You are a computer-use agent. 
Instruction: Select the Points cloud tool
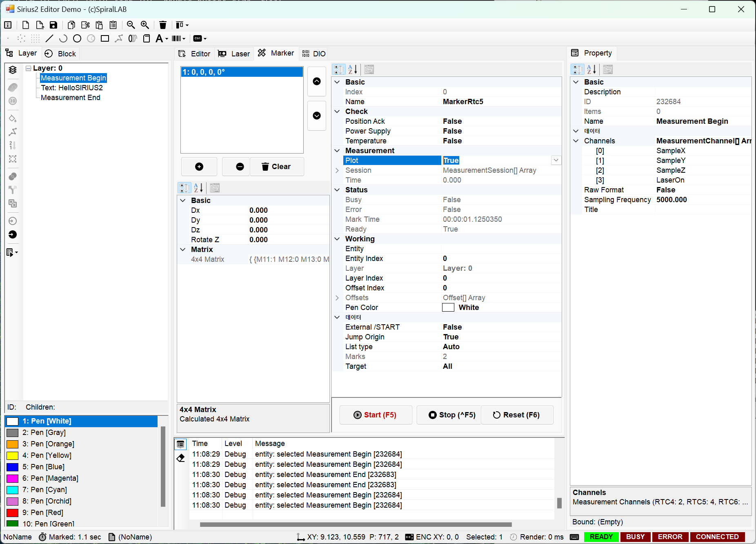[22, 38]
